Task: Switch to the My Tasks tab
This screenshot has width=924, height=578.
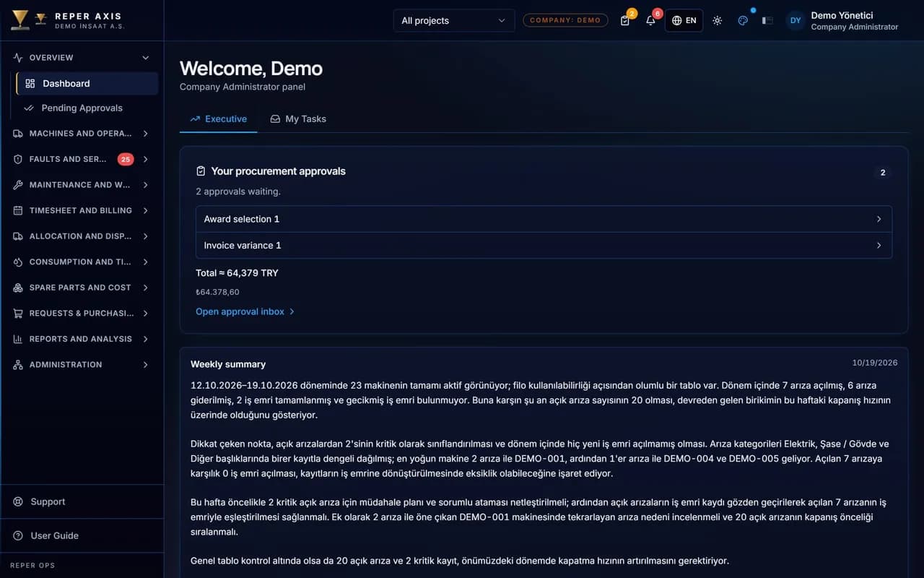Action: pos(298,119)
